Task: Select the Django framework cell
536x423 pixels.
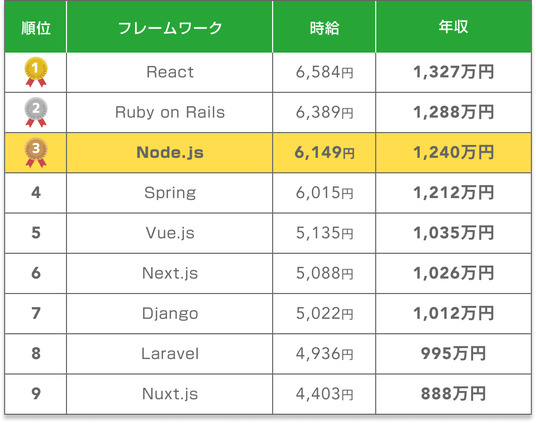Action: coord(170,314)
